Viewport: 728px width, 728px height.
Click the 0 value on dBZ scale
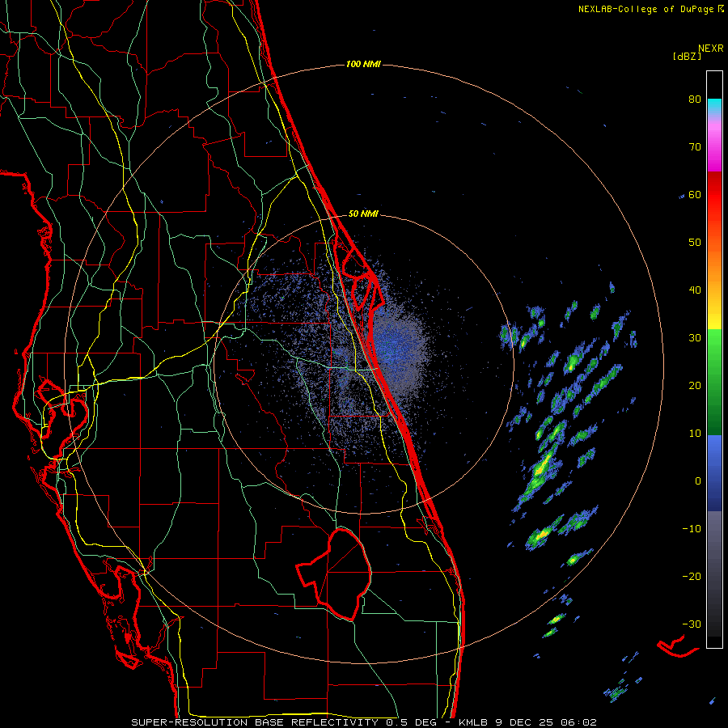[698, 481]
